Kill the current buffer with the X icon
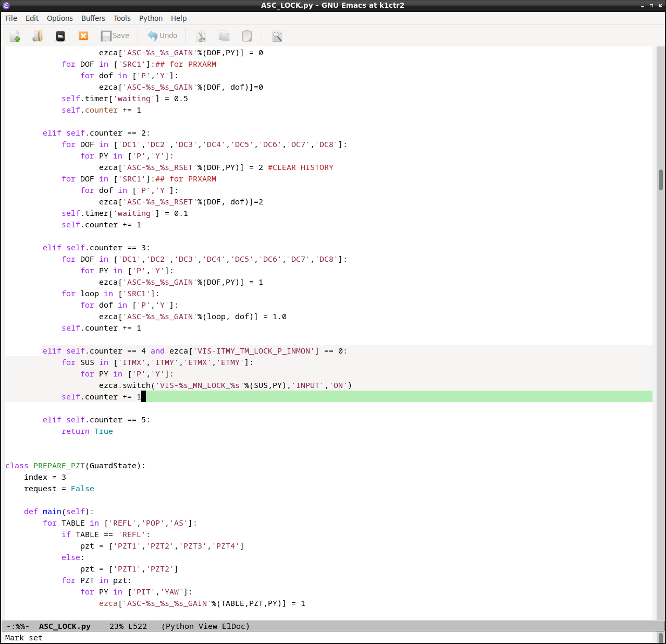The height and width of the screenshot is (644, 666). click(83, 36)
